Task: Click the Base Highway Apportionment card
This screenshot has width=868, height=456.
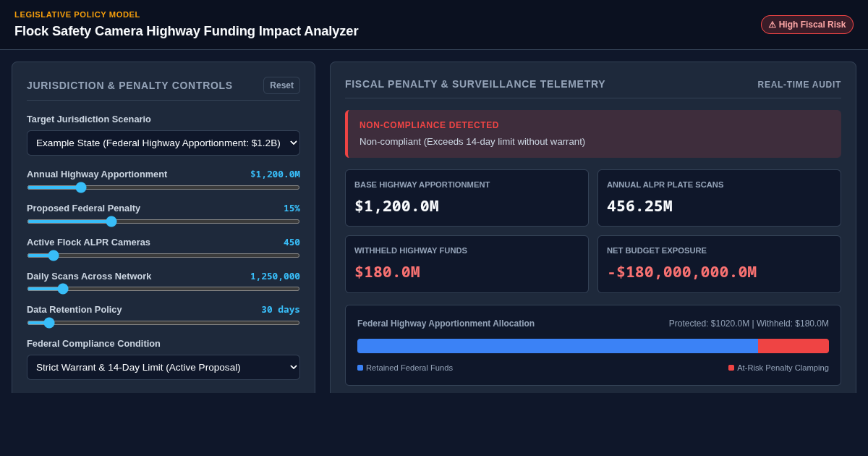Action: point(467,198)
